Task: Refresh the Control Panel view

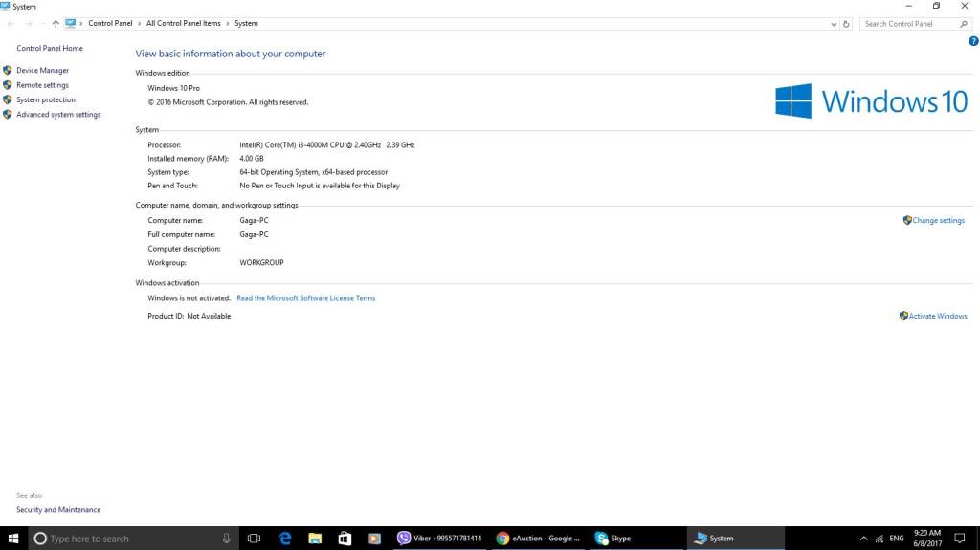Action: tap(846, 24)
